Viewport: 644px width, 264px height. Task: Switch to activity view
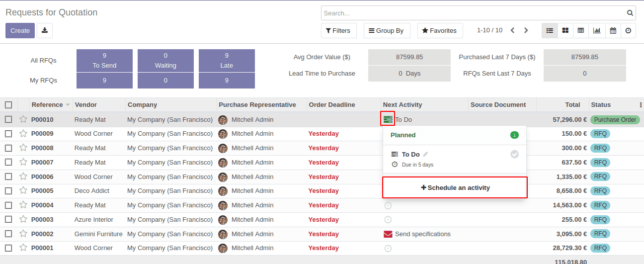(628, 30)
